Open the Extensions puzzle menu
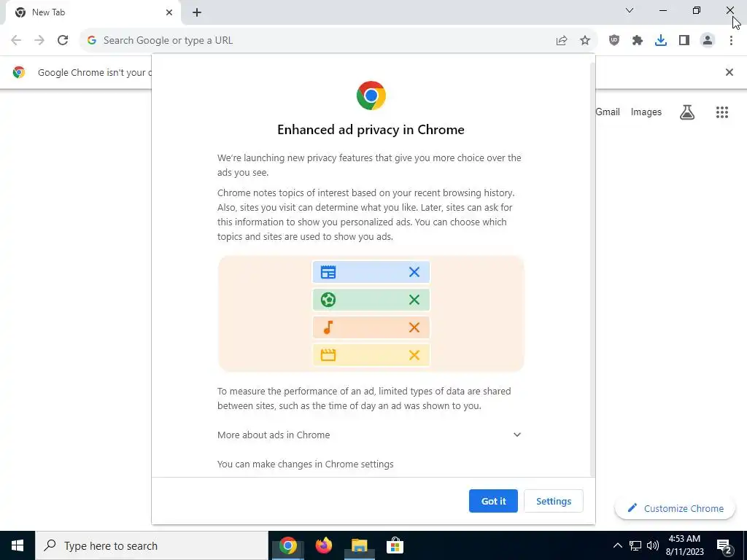The image size is (747, 560). pos(638,41)
